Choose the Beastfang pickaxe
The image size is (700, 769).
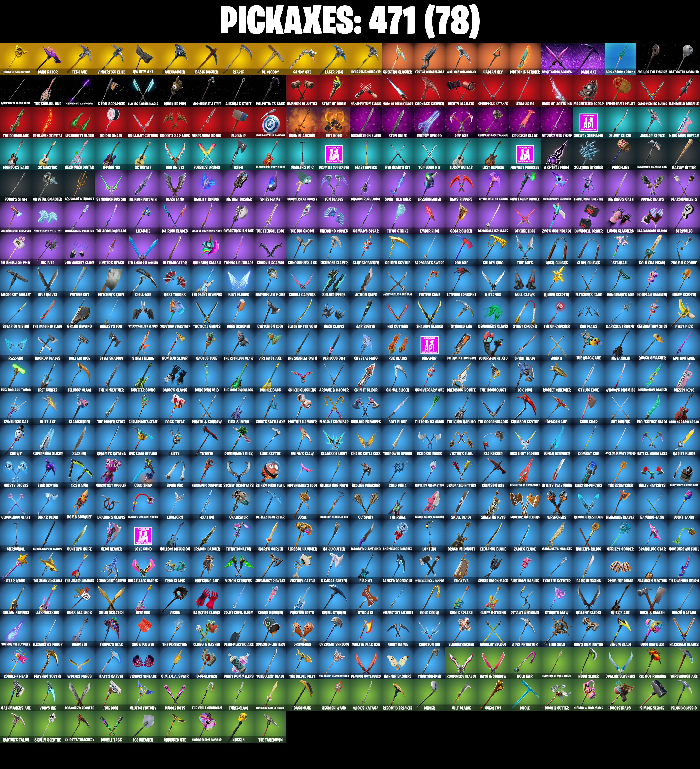pos(175,186)
